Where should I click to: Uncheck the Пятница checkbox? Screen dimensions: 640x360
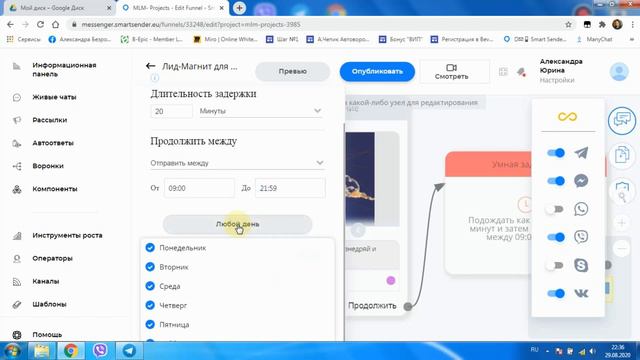pyautogui.click(x=150, y=324)
